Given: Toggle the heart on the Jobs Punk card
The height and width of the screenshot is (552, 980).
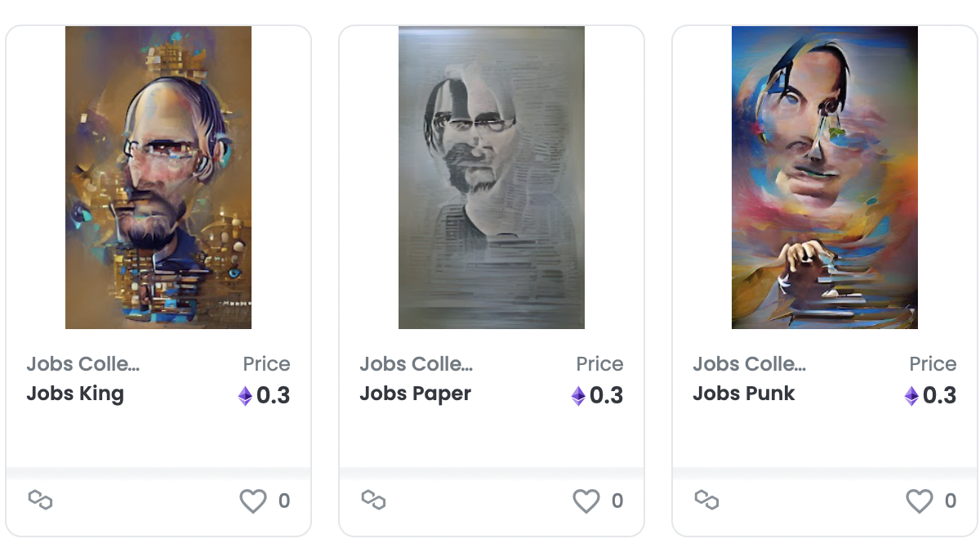Looking at the screenshot, I should click(920, 500).
